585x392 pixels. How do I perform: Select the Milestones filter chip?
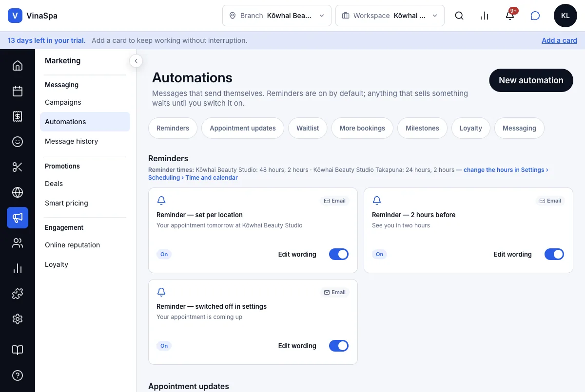click(x=422, y=128)
